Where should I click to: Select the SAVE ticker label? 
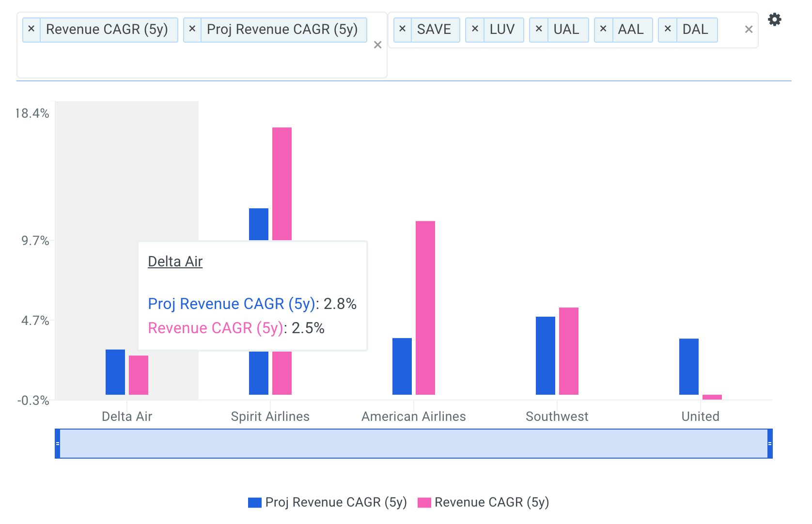coord(434,30)
